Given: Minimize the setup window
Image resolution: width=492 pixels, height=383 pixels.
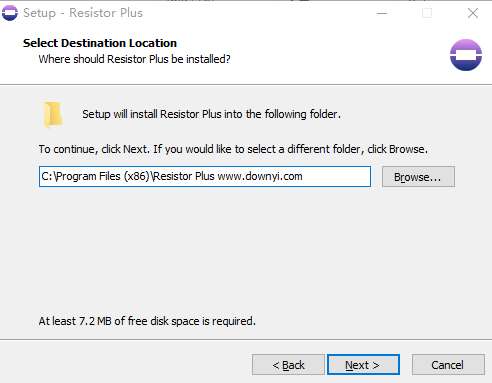Looking at the screenshot, I should coord(382,13).
